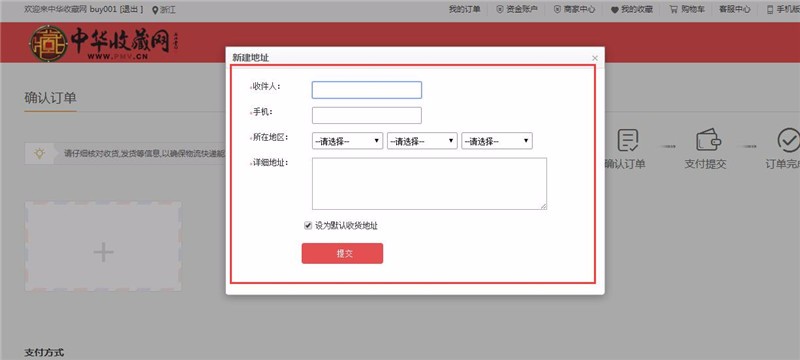The image size is (800, 360).
Task: Click the location pin icon next to 浙江
Action: pyautogui.click(x=155, y=10)
